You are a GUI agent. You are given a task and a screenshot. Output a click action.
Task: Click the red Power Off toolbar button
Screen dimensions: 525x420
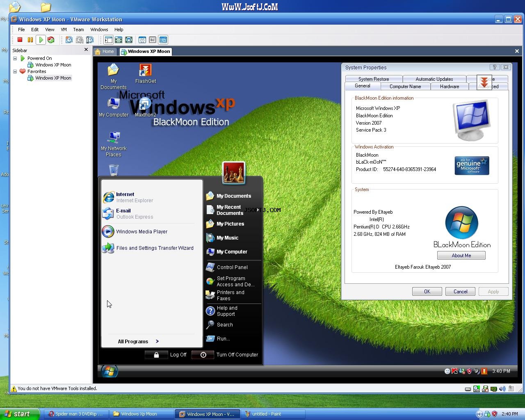(20, 40)
